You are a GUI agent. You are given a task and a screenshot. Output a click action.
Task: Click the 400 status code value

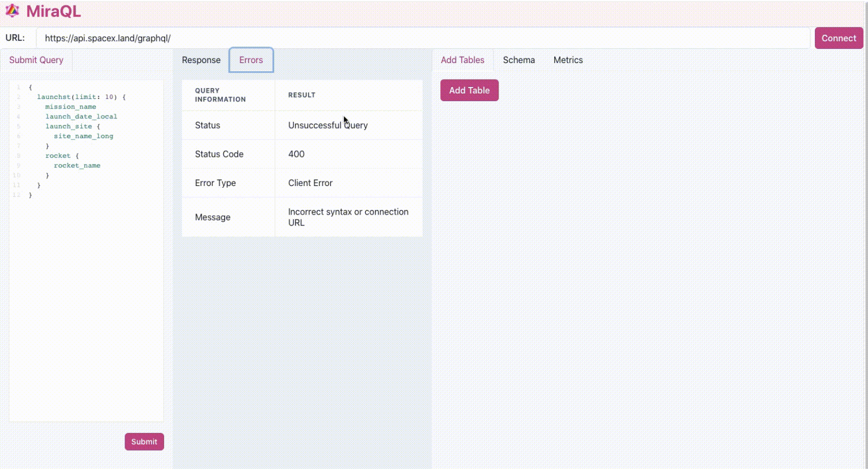[x=296, y=154]
